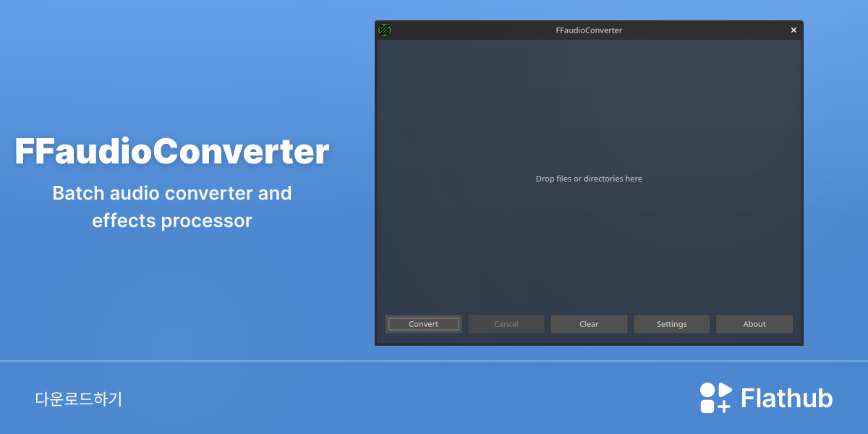Click the FFaudioConverter headline text

[x=172, y=152]
